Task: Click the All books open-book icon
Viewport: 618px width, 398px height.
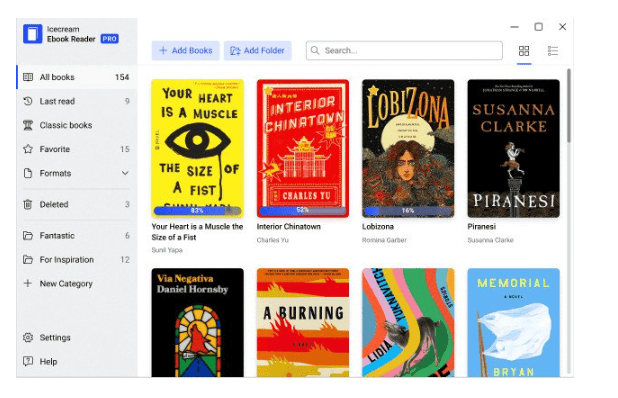Action: [x=28, y=77]
